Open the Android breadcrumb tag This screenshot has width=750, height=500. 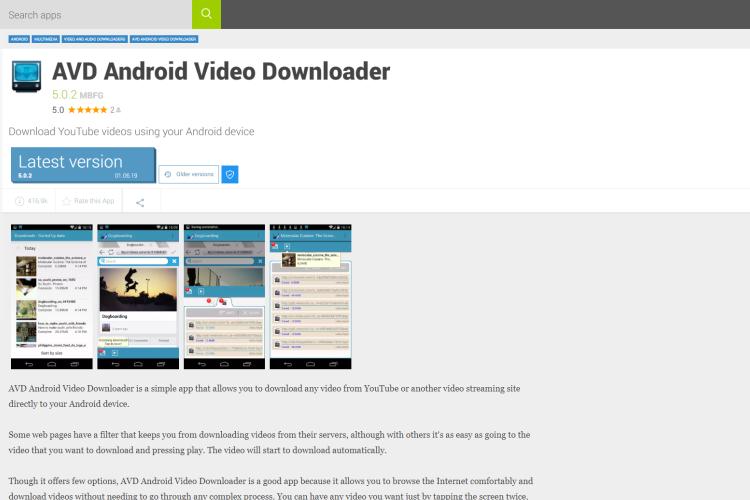coord(19,39)
